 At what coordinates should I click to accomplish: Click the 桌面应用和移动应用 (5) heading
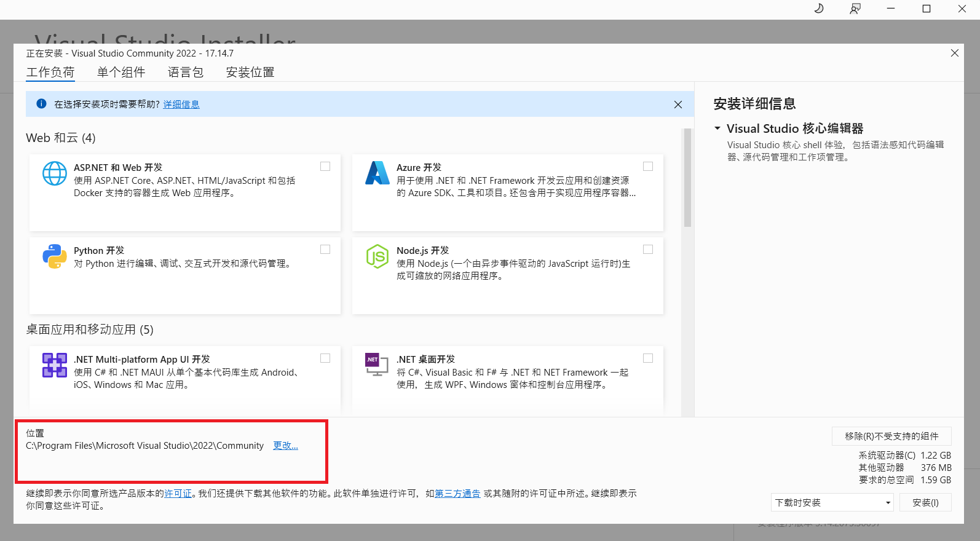(x=90, y=330)
